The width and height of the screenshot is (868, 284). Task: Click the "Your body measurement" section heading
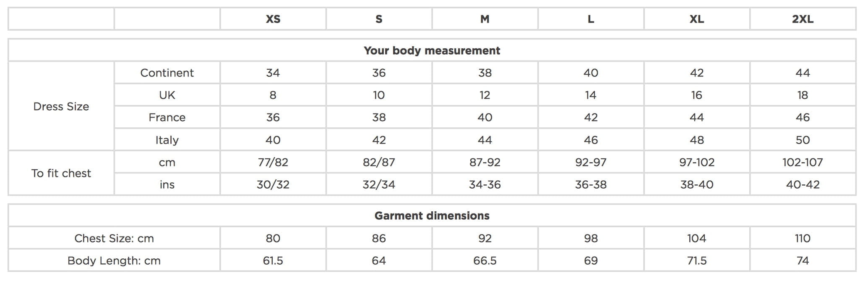pos(432,51)
